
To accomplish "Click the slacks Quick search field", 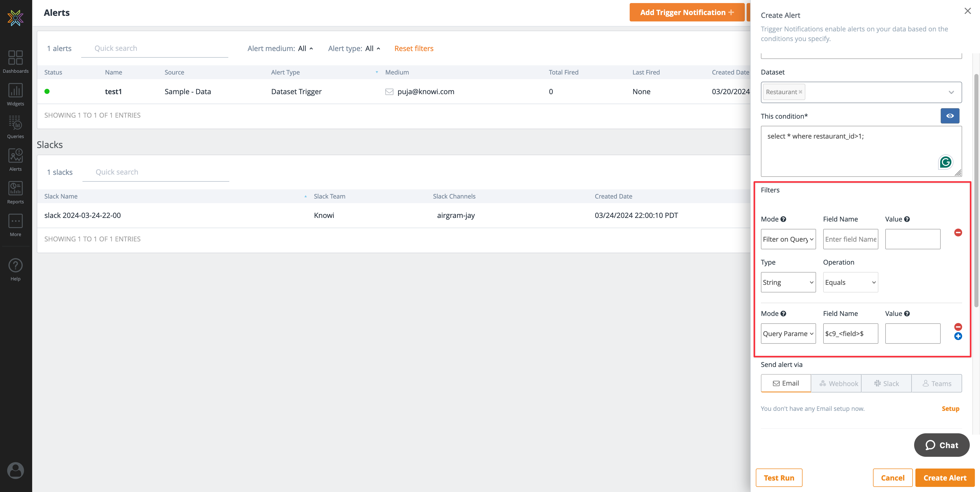I will click(x=156, y=172).
